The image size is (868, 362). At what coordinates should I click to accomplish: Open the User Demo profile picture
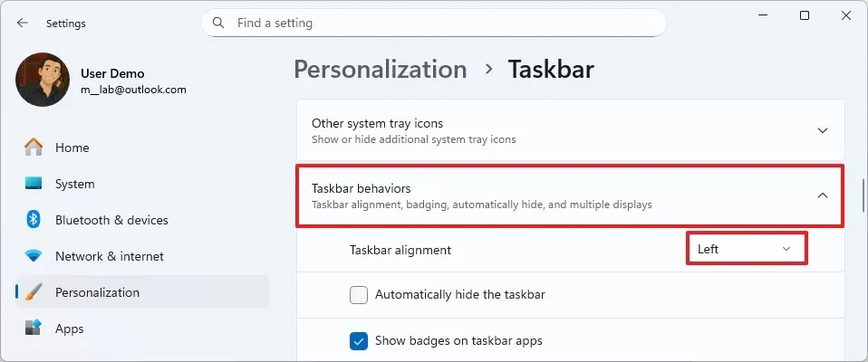43,80
